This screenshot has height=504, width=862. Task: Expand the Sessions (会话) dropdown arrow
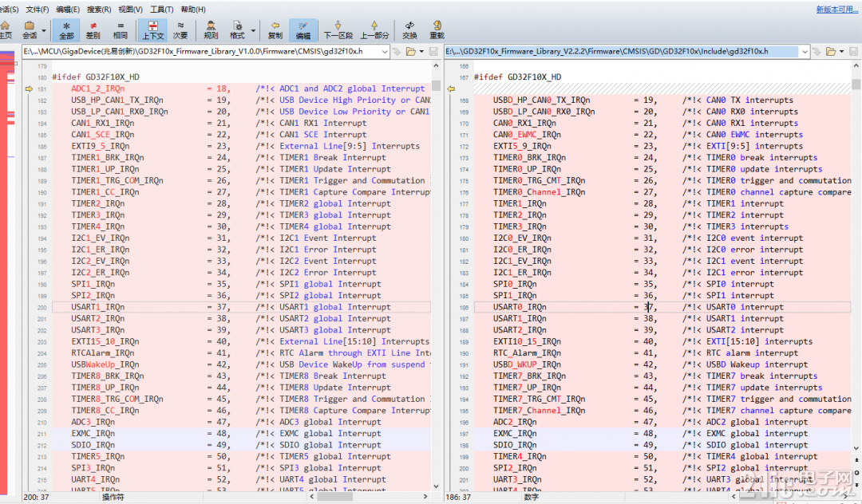point(44,31)
